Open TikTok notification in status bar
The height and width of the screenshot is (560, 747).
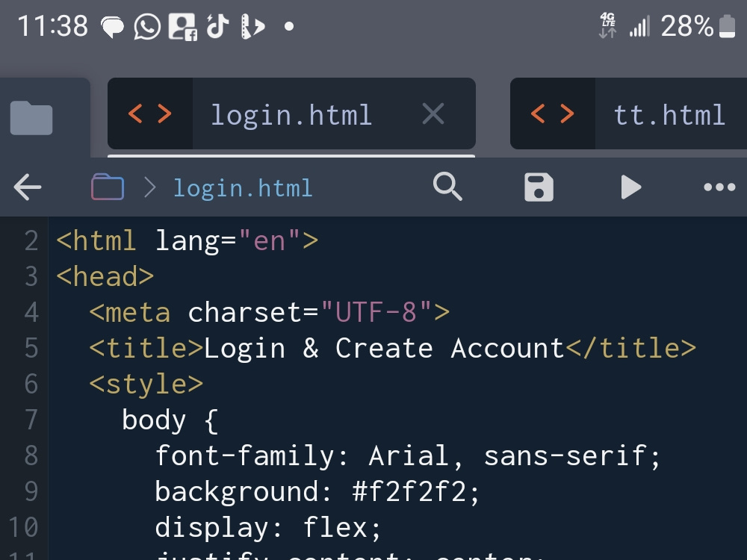click(x=217, y=25)
